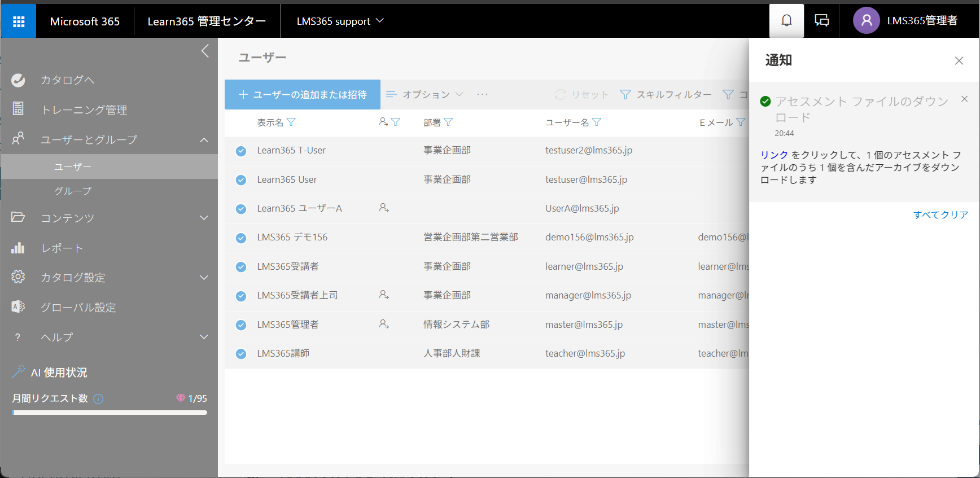Viewport: 980px width, 478px height.
Task: Select the ユーザー submenu item
Action: [x=110, y=166]
